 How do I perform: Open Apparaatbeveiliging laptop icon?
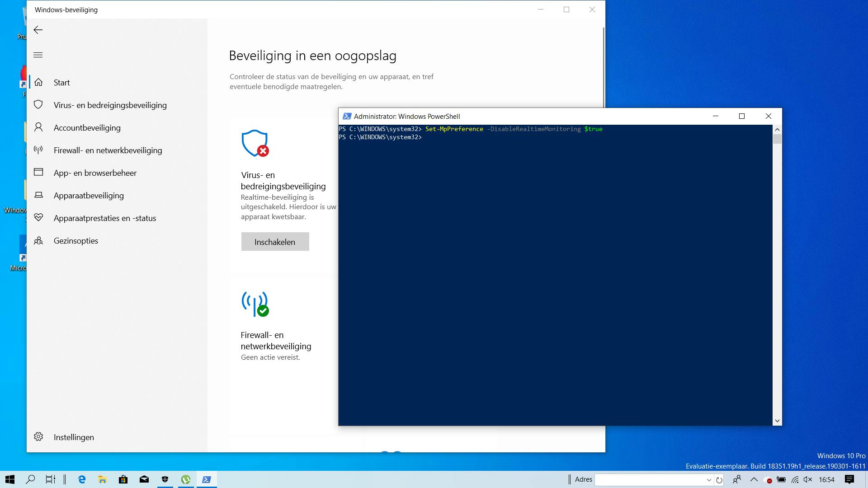click(38, 195)
